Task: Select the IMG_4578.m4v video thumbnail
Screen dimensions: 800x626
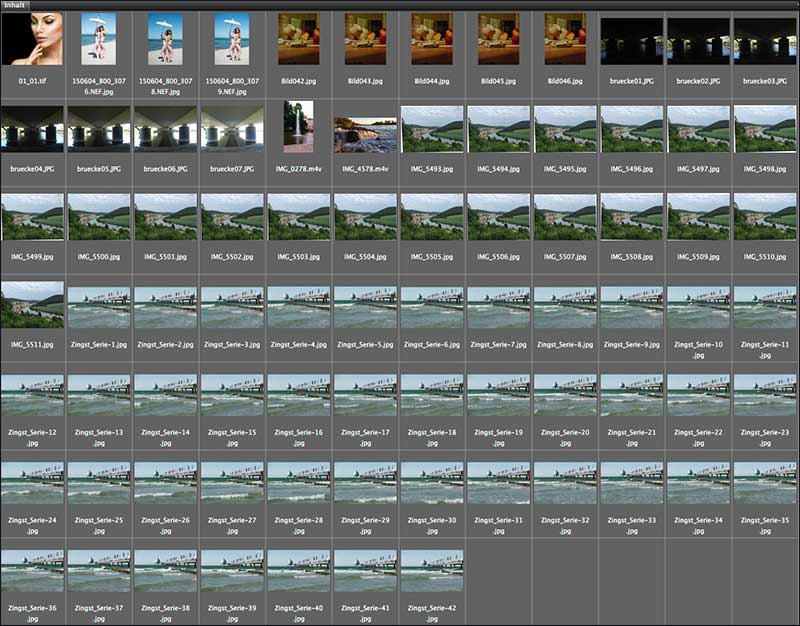Action: pos(365,135)
